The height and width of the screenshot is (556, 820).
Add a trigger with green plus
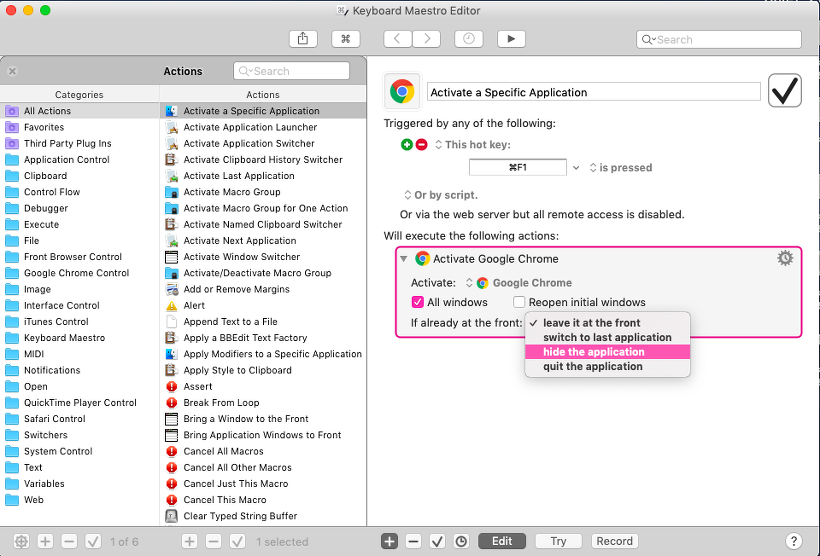407,144
